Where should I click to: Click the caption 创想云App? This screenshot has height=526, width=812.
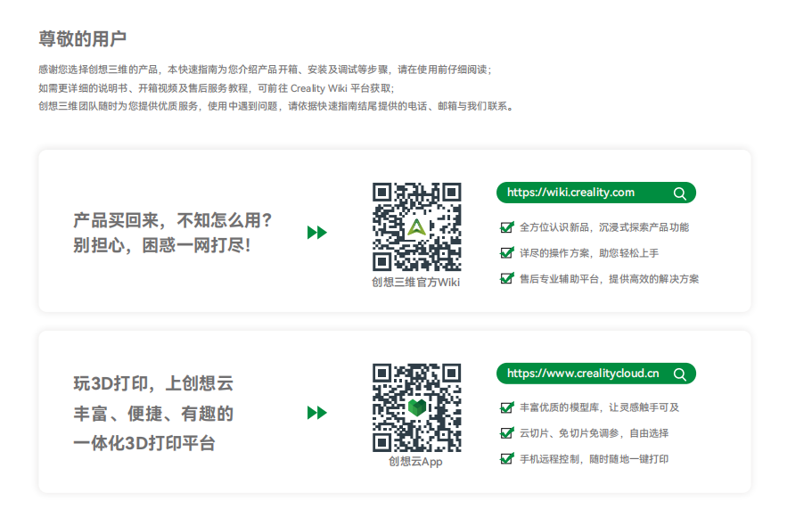(x=415, y=462)
